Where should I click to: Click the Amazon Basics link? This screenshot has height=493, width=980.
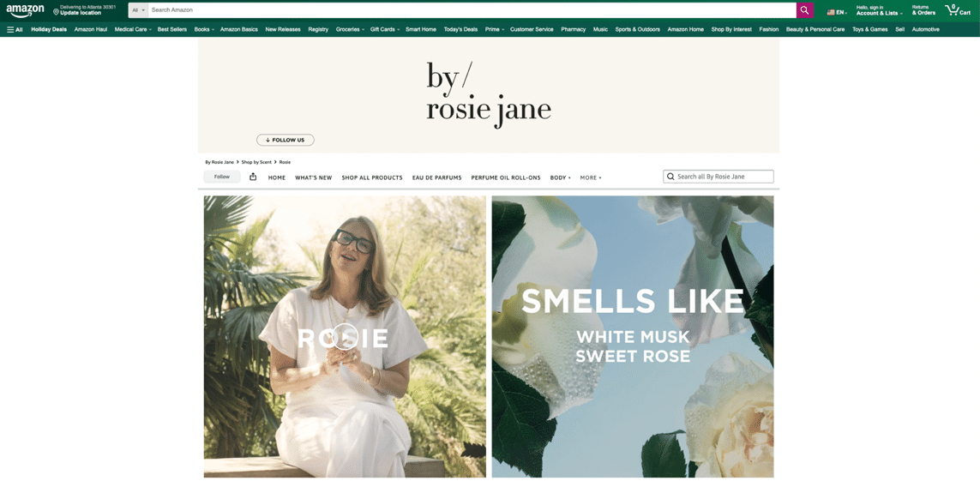tap(238, 29)
